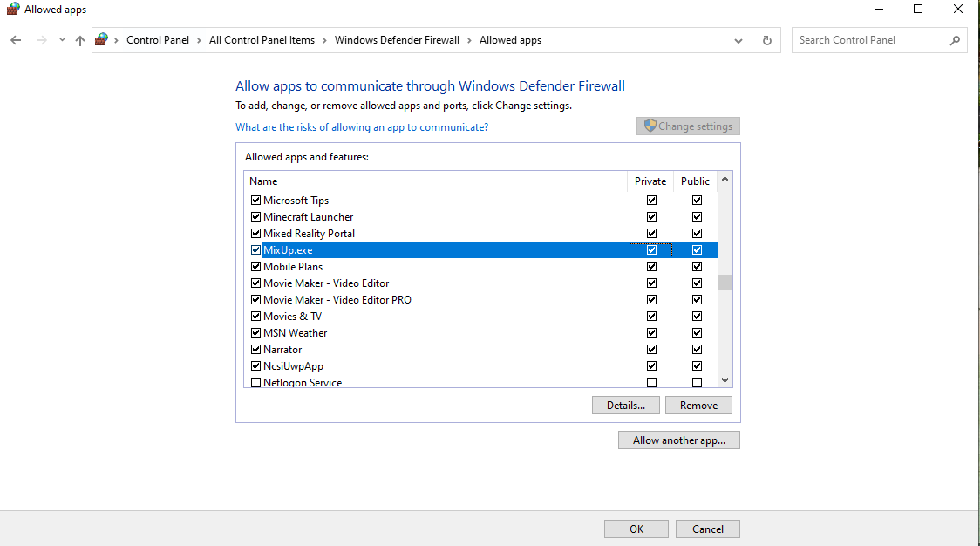Toggle Narrator Private checkbox
The image size is (980, 546).
652,350
